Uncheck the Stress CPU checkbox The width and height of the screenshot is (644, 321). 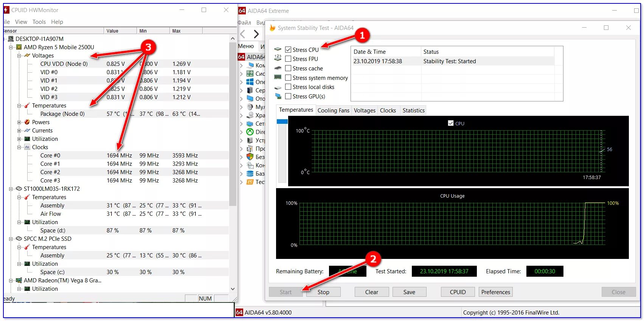pyautogui.click(x=288, y=50)
